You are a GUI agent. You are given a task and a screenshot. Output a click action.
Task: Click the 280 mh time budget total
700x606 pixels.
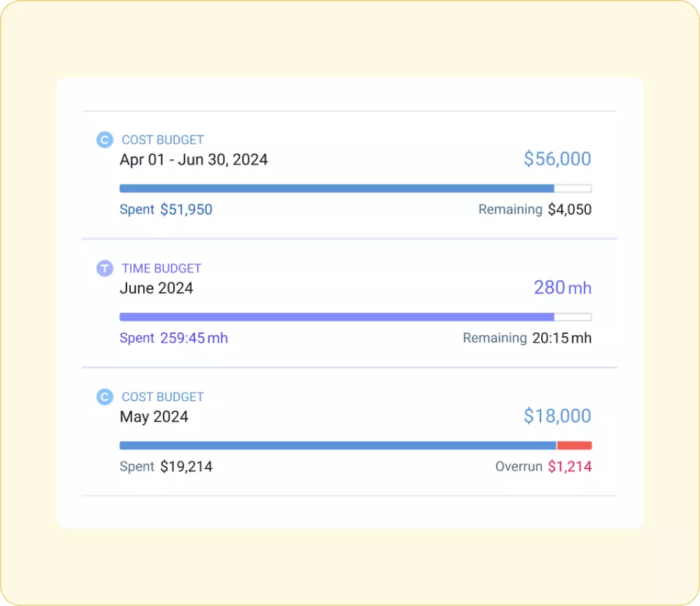[562, 287]
